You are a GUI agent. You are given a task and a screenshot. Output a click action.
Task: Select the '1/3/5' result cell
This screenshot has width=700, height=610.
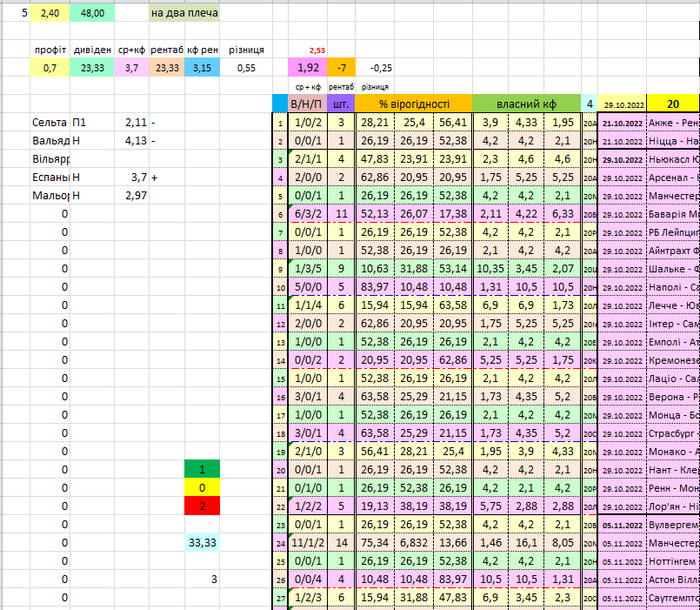[308, 269]
